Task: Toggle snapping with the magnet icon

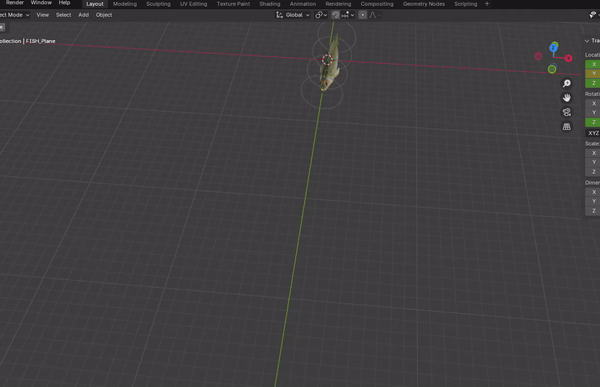Action: [335, 15]
